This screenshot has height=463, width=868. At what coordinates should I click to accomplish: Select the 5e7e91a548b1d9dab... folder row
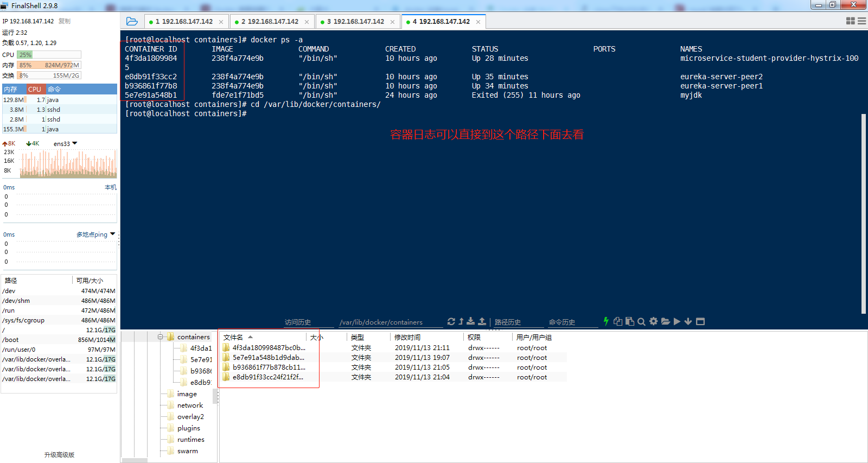[393, 357]
